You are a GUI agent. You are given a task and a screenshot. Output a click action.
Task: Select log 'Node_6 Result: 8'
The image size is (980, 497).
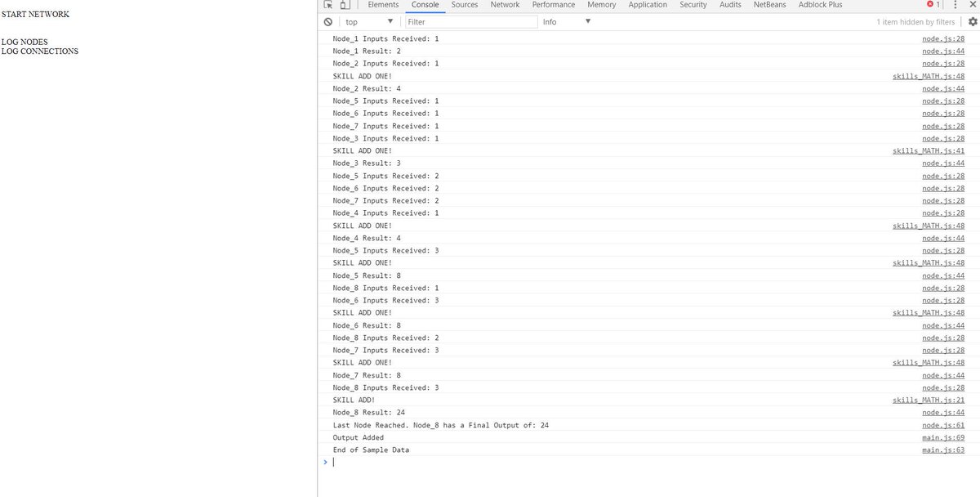click(367, 325)
